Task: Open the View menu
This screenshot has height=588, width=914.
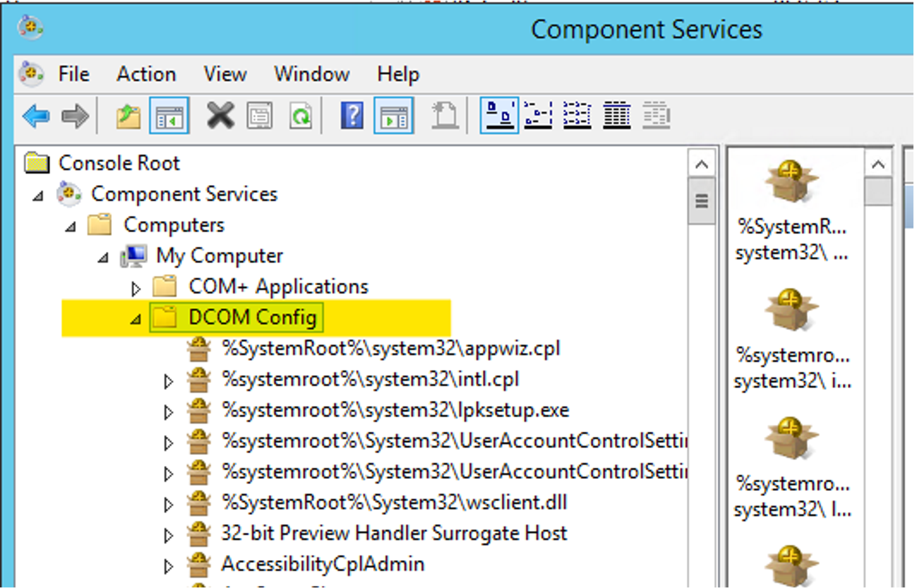Action: (x=225, y=74)
